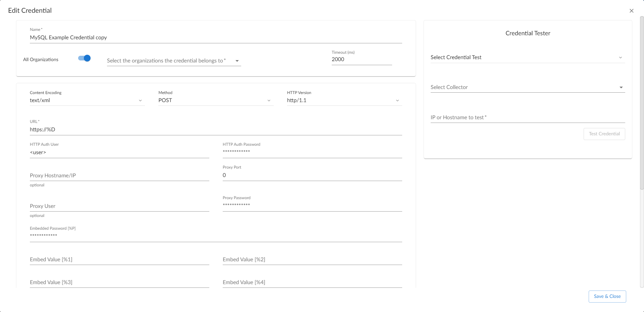This screenshot has height=312, width=644.
Task: Focus the Timeout (ms) field
Action: (361, 59)
